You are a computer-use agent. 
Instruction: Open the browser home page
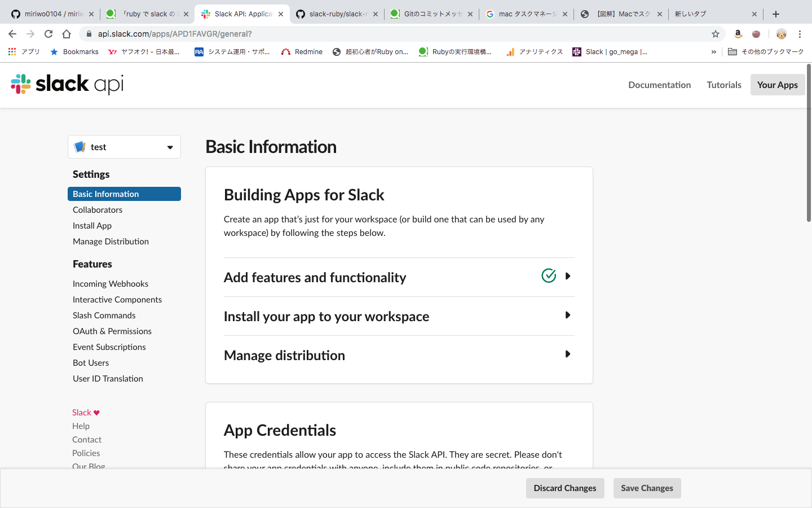pos(67,34)
